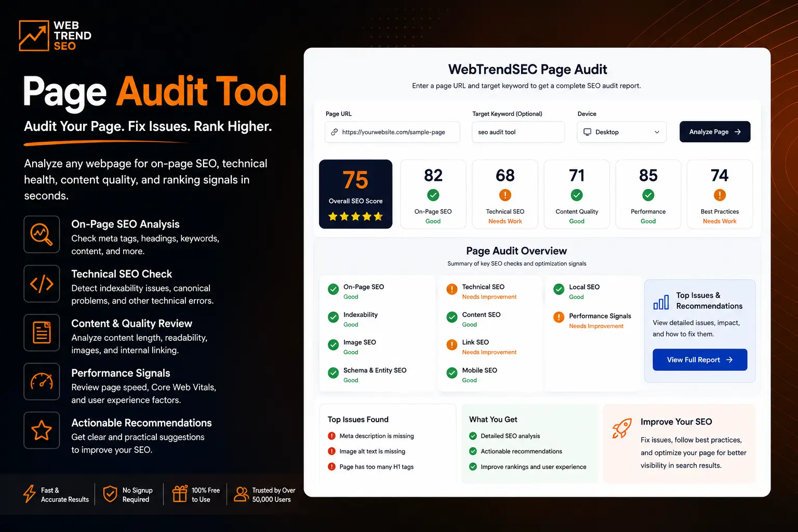Image resolution: width=798 pixels, height=532 pixels.
Task: Click the users icon by Trusted by Over
Action: point(241,494)
